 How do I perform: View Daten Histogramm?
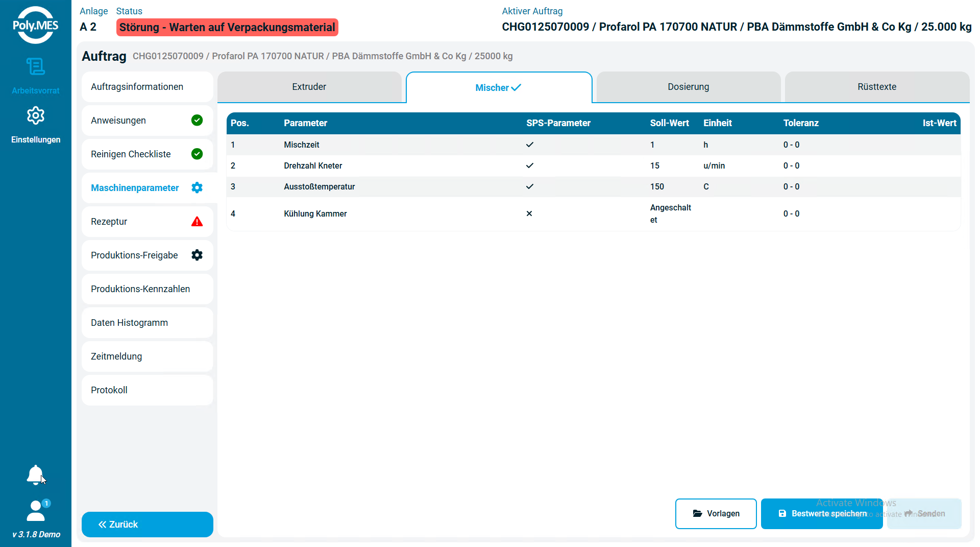point(148,323)
